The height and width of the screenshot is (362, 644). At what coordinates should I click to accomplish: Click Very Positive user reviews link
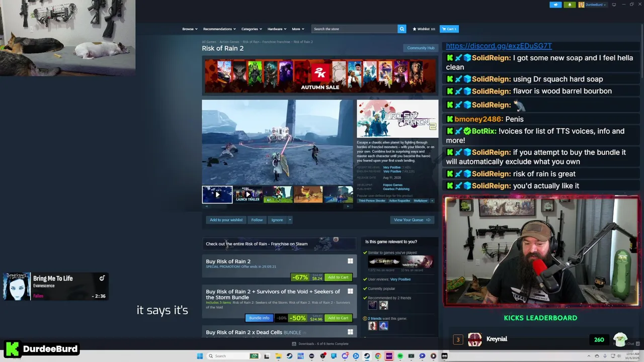(x=400, y=279)
